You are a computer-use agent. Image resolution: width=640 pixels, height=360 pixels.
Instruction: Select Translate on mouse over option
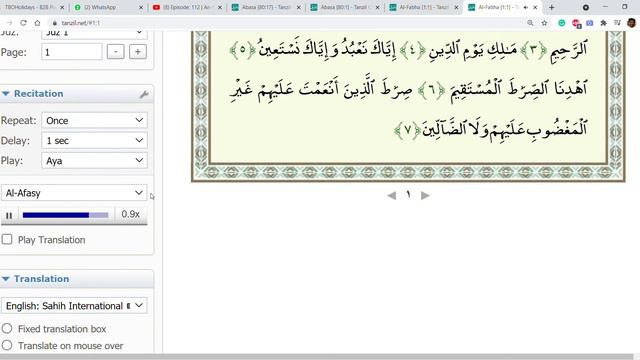click(7, 345)
